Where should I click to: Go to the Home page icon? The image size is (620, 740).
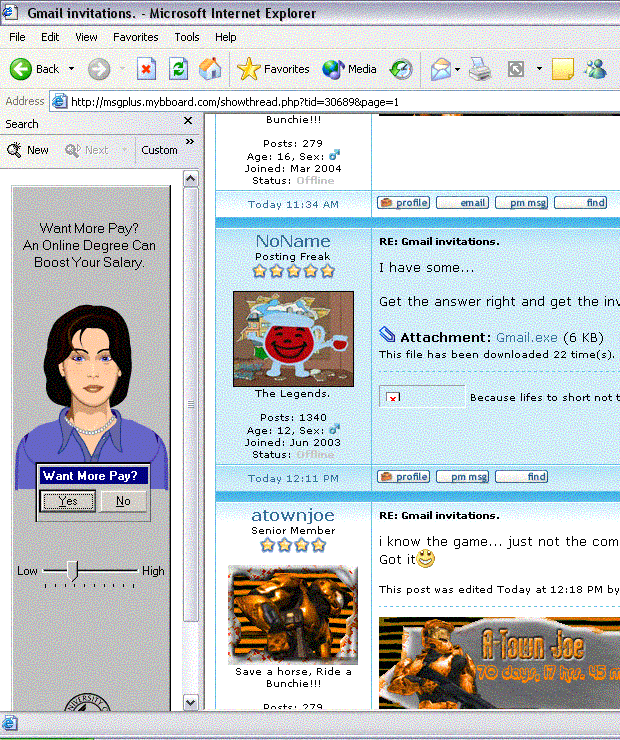210,69
